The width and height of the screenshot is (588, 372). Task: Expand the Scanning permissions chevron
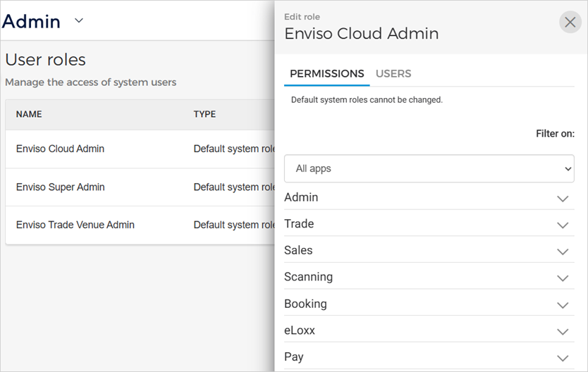pyautogui.click(x=562, y=278)
